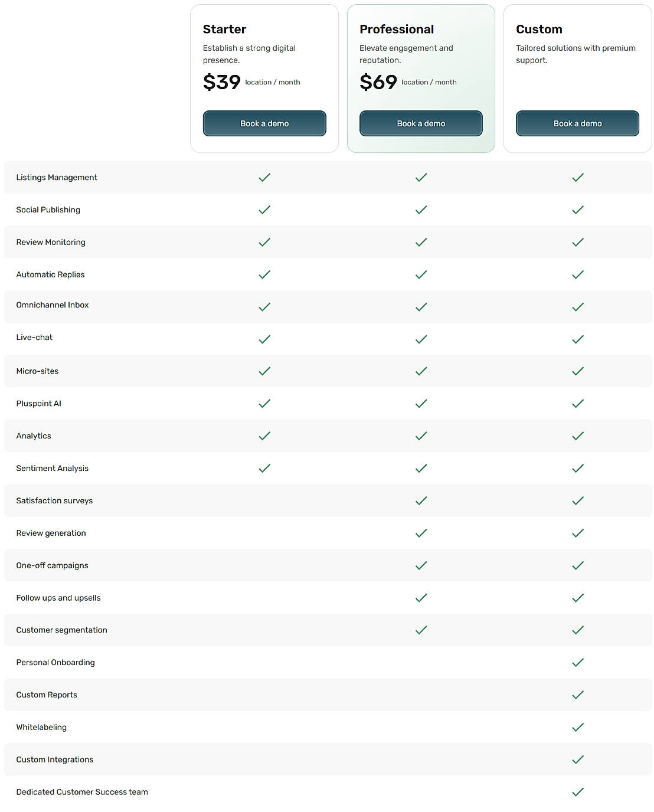This screenshot has width=654, height=812.
Task: Click Professional checkmark for Social Publishing
Action: point(421,209)
